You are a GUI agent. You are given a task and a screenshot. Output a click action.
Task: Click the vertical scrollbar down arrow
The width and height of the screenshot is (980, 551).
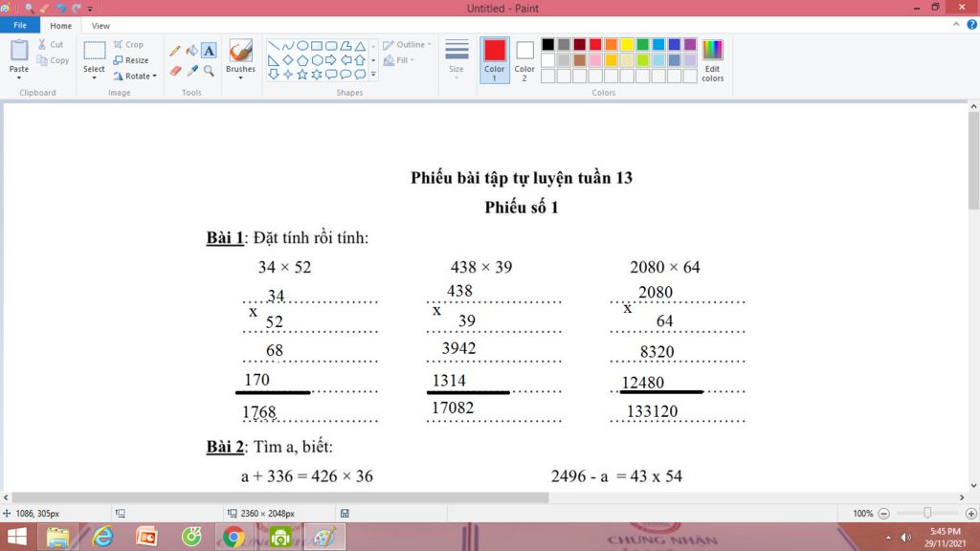click(x=973, y=485)
